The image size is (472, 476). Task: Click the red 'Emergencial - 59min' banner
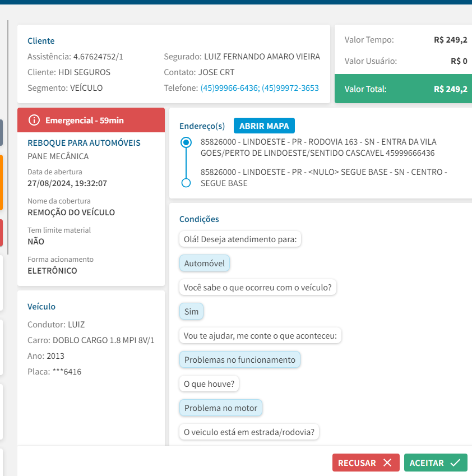[91, 120]
